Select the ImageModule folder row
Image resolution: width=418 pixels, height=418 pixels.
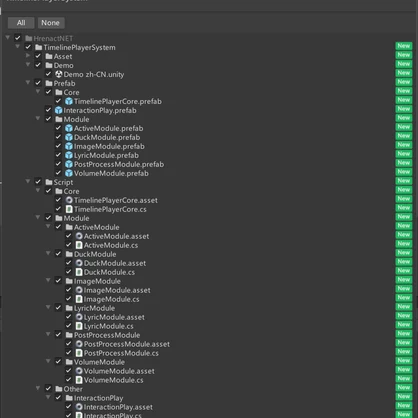click(x=209, y=281)
